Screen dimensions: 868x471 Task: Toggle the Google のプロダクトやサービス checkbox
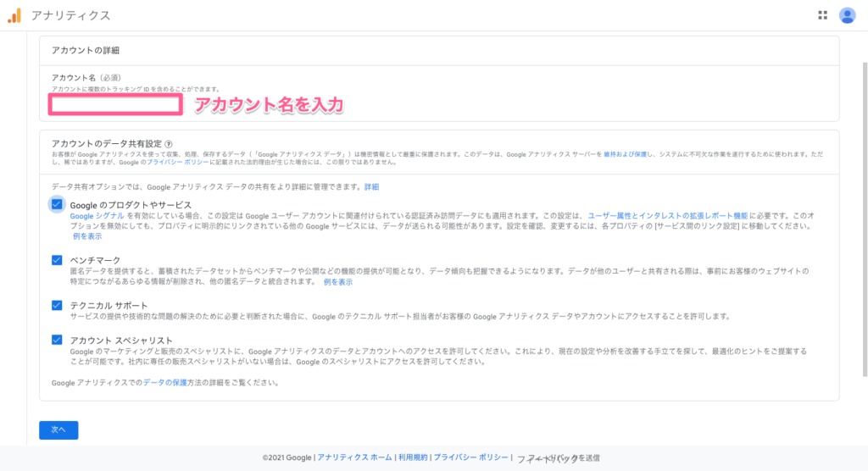click(57, 204)
